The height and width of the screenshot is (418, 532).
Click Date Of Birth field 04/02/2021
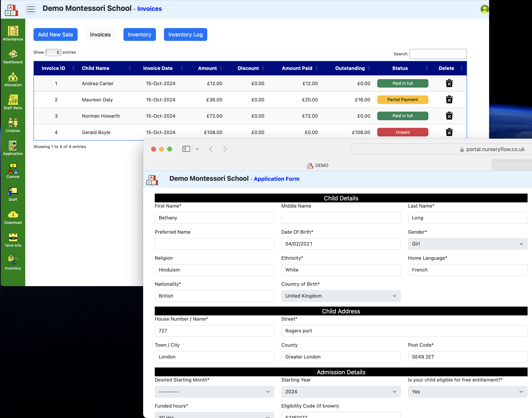point(341,244)
